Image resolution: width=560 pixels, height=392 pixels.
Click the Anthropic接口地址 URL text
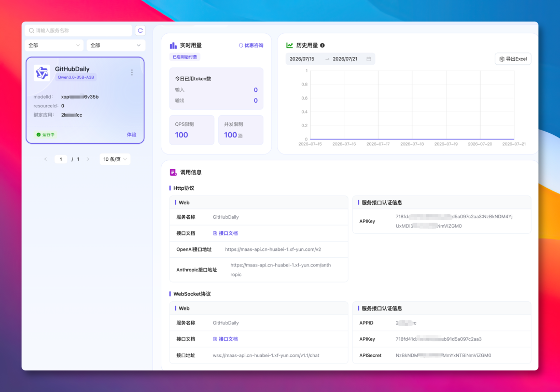(281, 270)
